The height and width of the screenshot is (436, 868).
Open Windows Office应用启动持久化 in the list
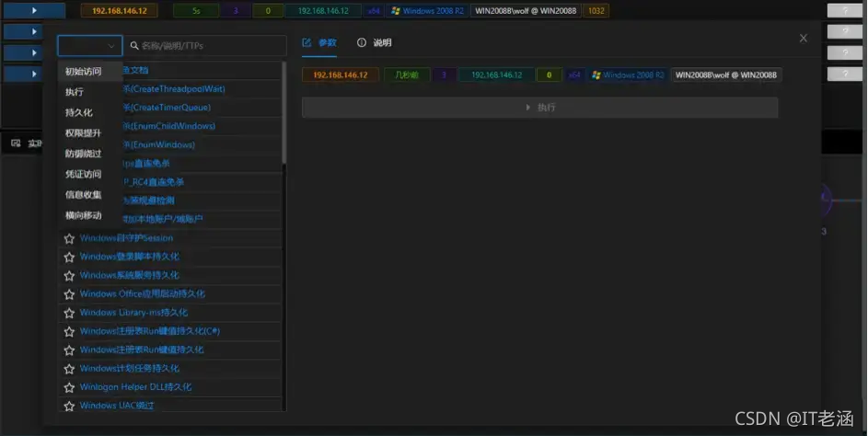click(143, 293)
